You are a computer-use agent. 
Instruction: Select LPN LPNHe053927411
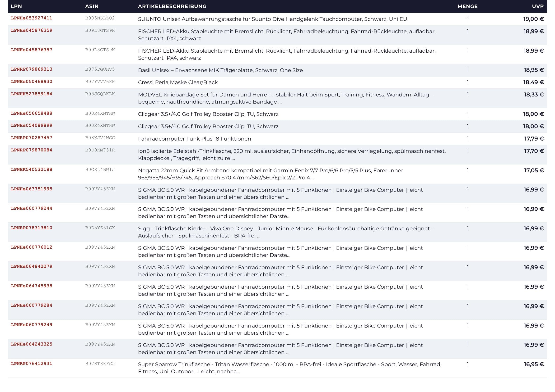(x=31, y=18)
